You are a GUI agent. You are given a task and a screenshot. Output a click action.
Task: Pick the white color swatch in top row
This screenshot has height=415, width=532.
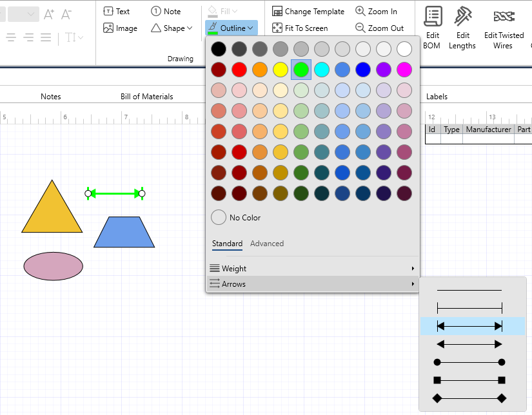404,49
